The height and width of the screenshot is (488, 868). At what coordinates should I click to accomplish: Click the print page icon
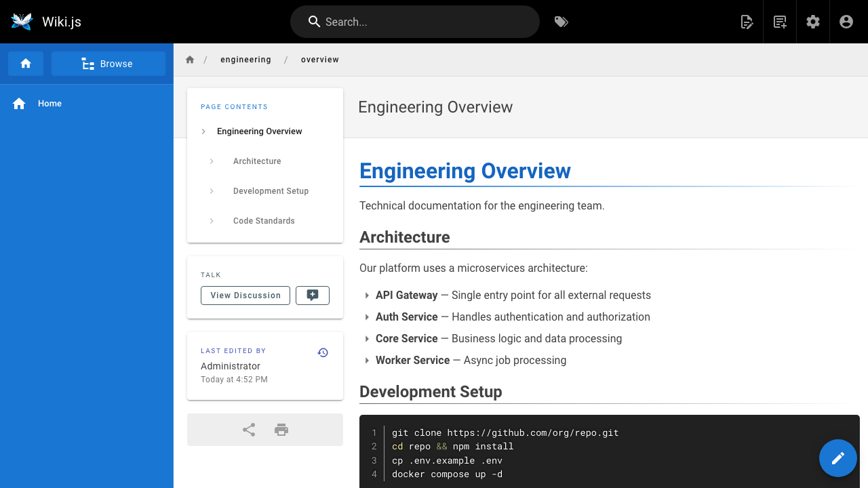pos(281,430)
